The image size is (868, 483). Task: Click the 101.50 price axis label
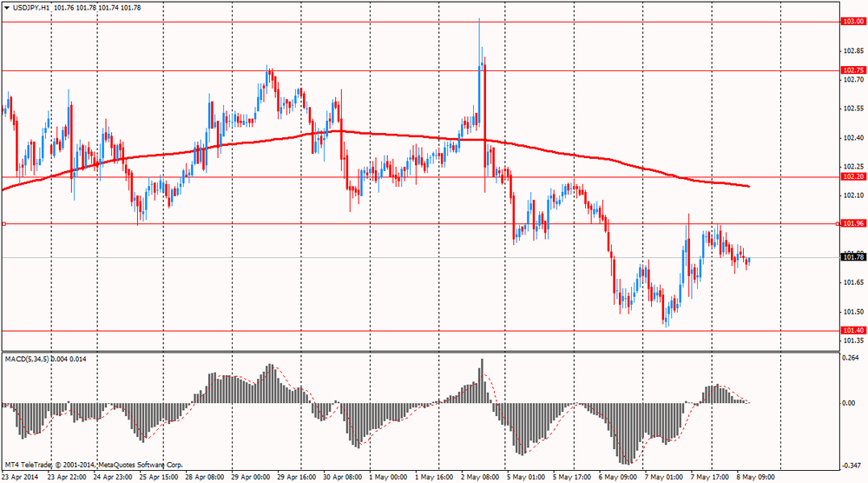pyautogui.click(x=853, y=312)
